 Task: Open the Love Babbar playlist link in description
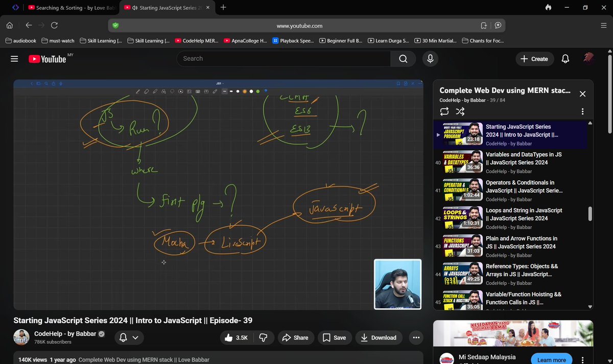[x=144, y=359]
